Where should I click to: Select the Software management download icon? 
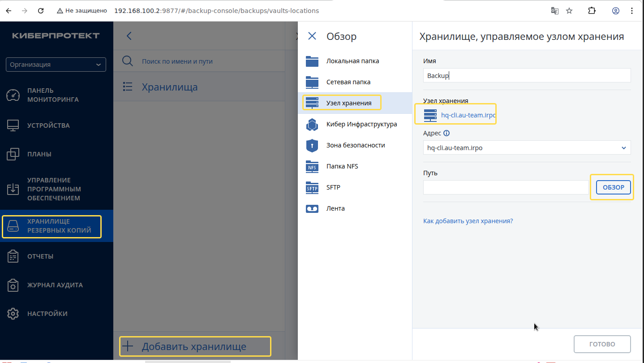[x=13, y=189]
